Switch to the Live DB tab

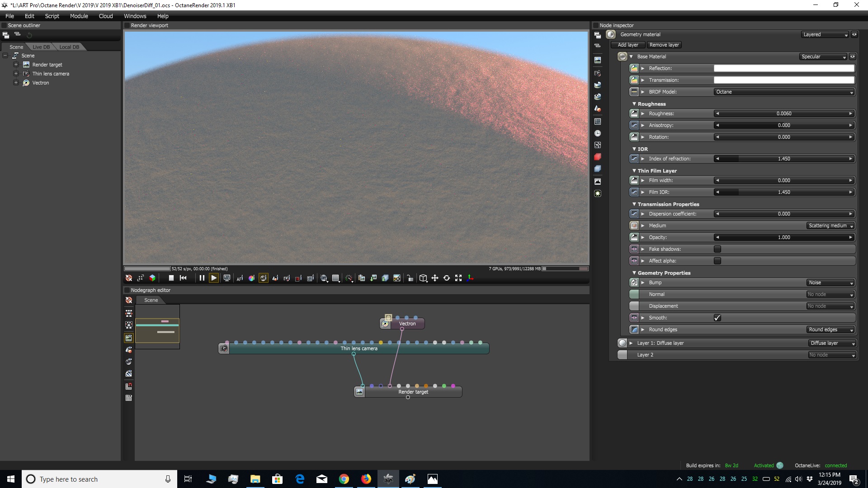[x=41, y=47]
